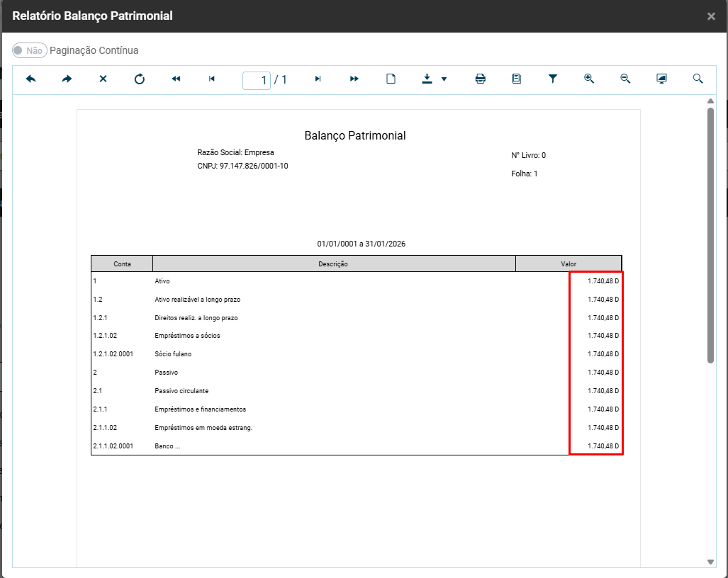
Task: Click 'Empréstimos em moeda estrang.' description
Action: 203,428
